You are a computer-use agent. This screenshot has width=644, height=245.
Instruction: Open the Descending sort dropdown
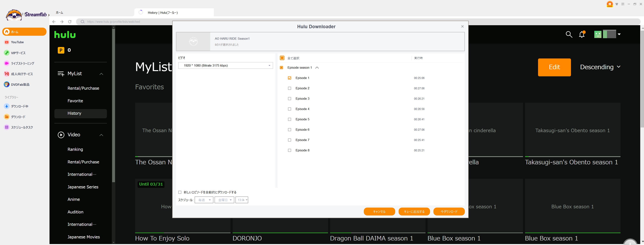pyautogui.click(x=600, y=67)
